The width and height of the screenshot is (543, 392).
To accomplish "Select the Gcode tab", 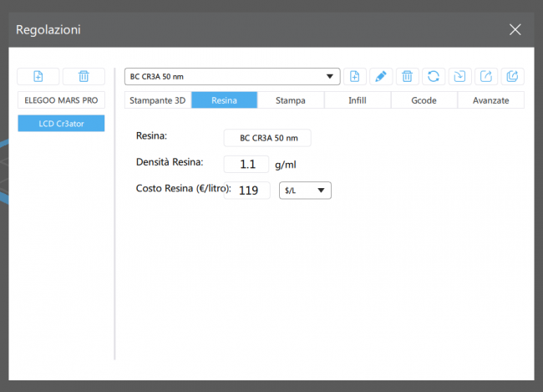I will click(424, 100).
